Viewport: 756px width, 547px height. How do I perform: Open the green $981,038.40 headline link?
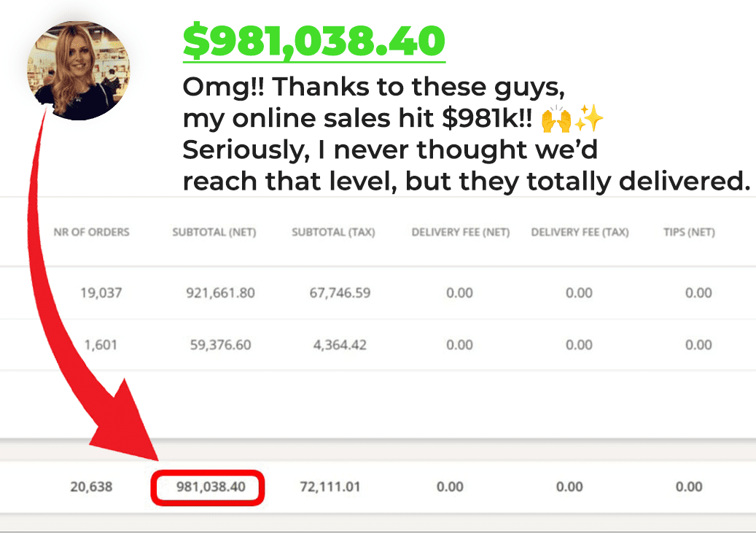tap(314, 42)
